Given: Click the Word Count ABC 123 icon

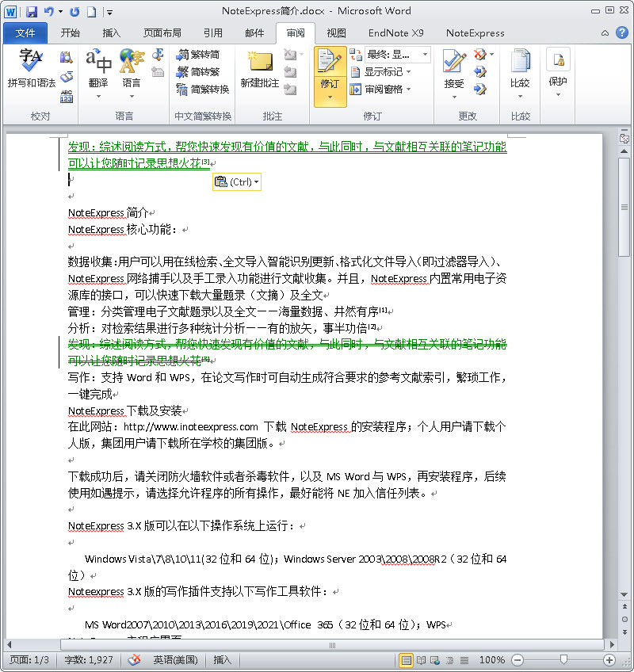Looking at the screenshot, I should [x=66, y=96].
